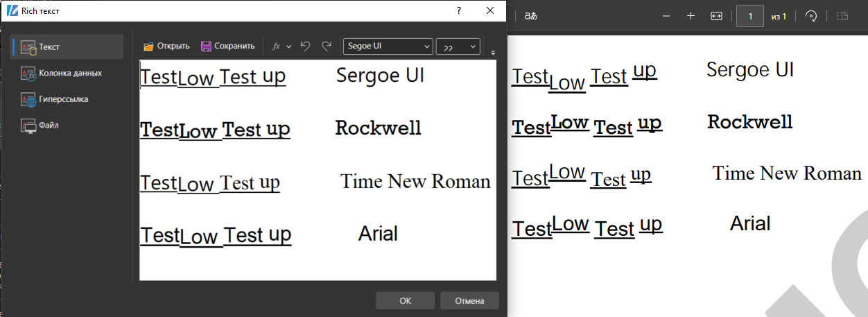Undo the last edit
The image size is (868, 317).
pos(305,46)
